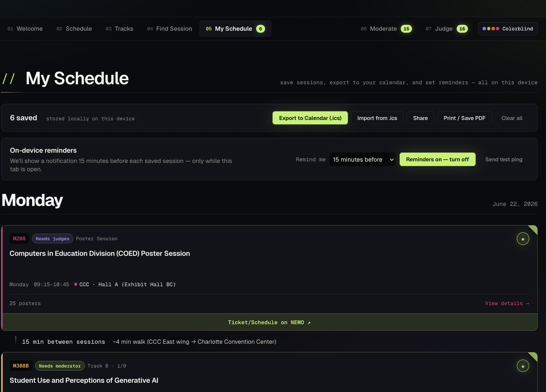Viewport: 546px width, 392px height.
Task: Open the Moderate tab
Action: click(x=386, y=29)
